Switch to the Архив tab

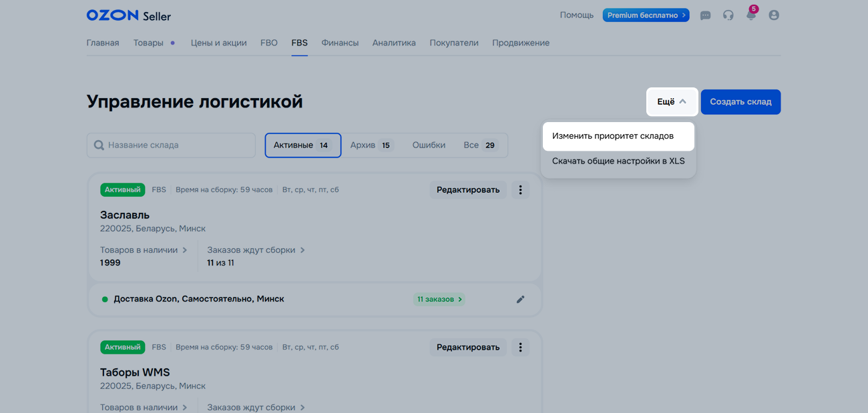tap(371, 145)
